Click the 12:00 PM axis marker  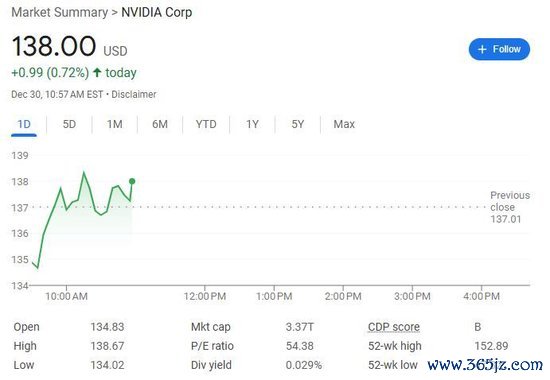click(205, 296)
